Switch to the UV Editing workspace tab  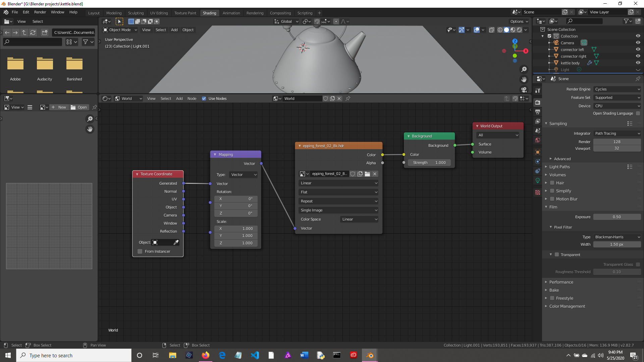159,13
